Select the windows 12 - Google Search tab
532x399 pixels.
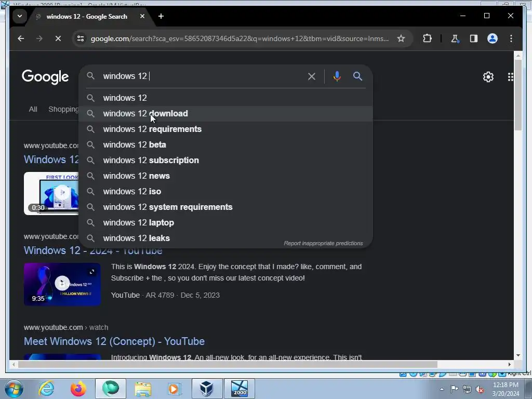coord(87,16)
